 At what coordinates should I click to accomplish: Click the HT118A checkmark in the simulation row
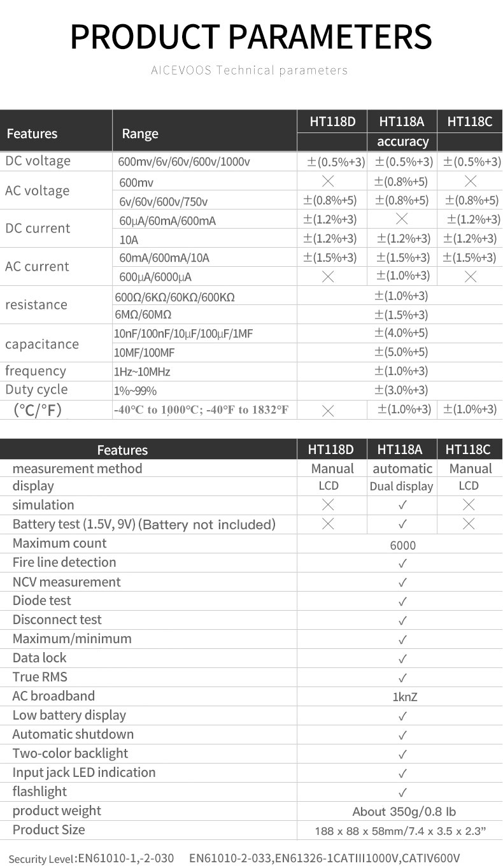click(402, 505)
